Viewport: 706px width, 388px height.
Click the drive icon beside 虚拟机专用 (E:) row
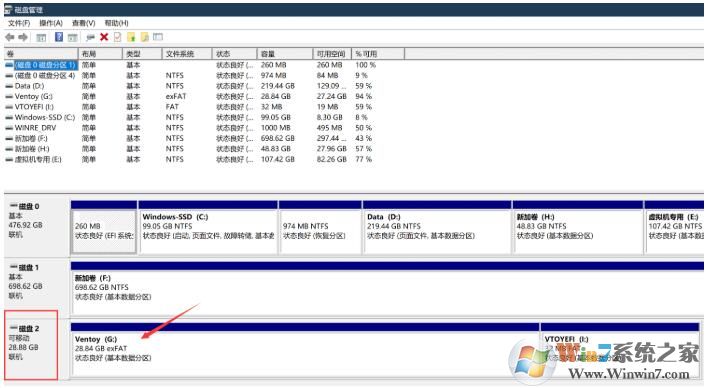click(x=9, y=159)
